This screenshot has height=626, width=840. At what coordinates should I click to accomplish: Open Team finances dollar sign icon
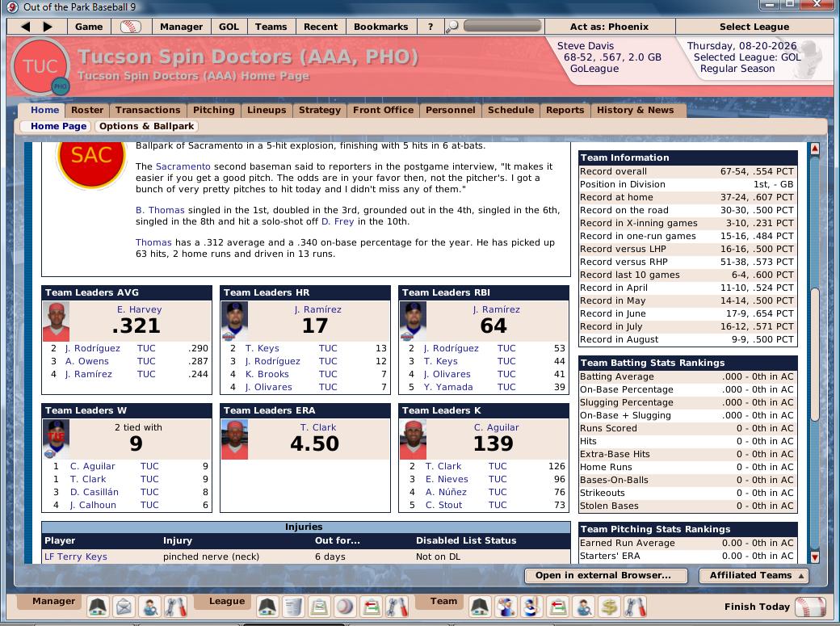point(610,606)
